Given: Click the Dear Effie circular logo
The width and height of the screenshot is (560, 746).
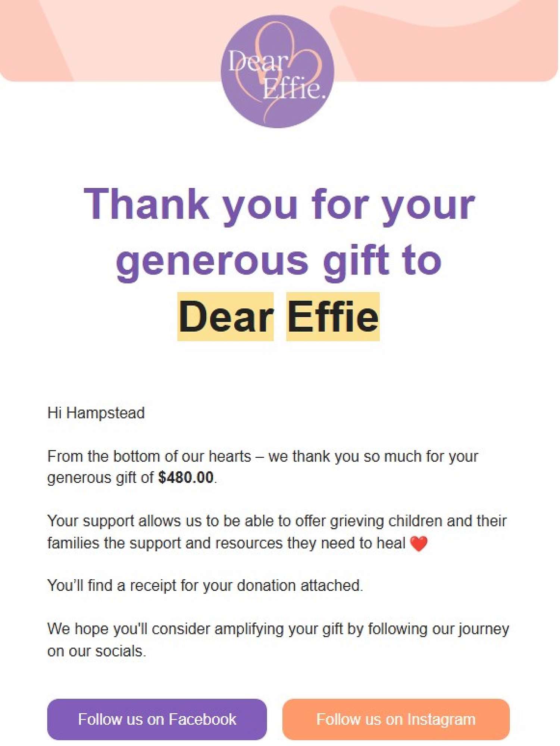Looking at the screenshot, I should [x=277, y=71].
